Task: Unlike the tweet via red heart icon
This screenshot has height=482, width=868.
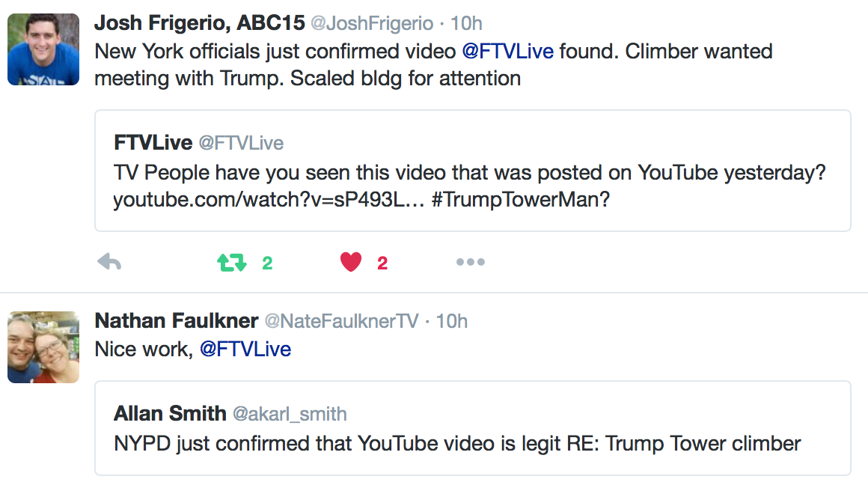Action: click(x=350, y=262)
